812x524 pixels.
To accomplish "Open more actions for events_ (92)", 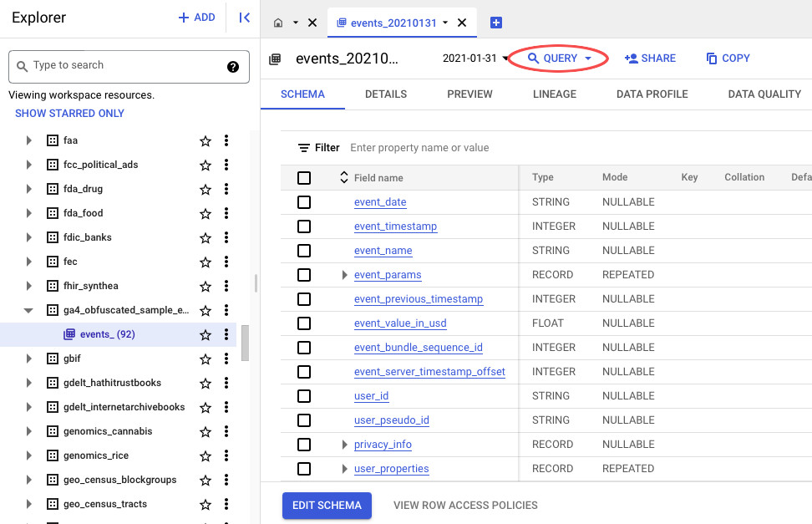I will 226,334.
